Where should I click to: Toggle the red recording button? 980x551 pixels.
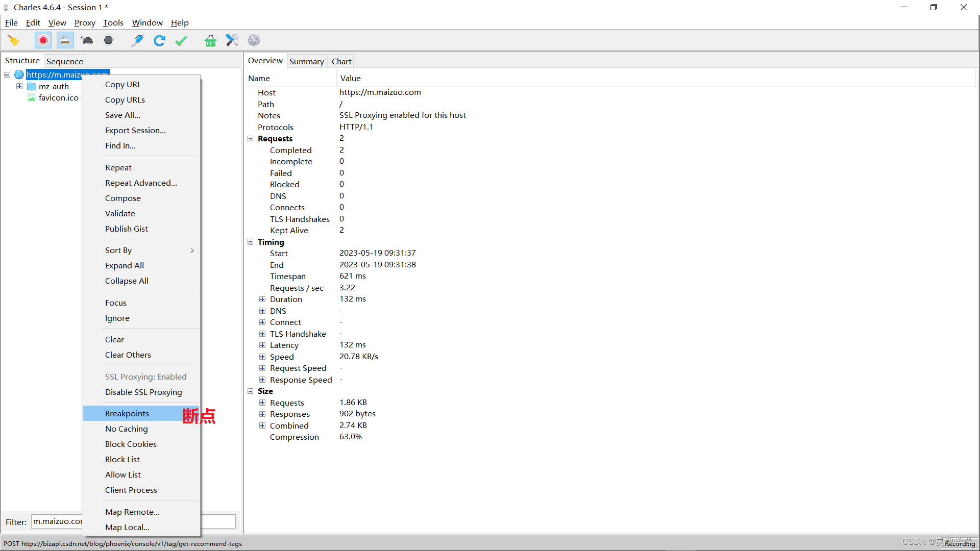coord(43,40)
